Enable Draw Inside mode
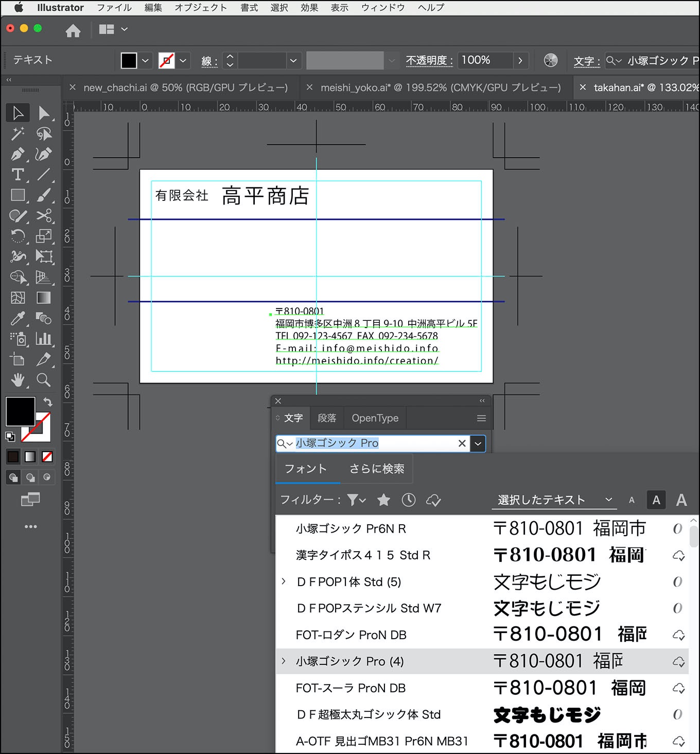700x754 pixels. pyautogui.click(x=47, y=477)
